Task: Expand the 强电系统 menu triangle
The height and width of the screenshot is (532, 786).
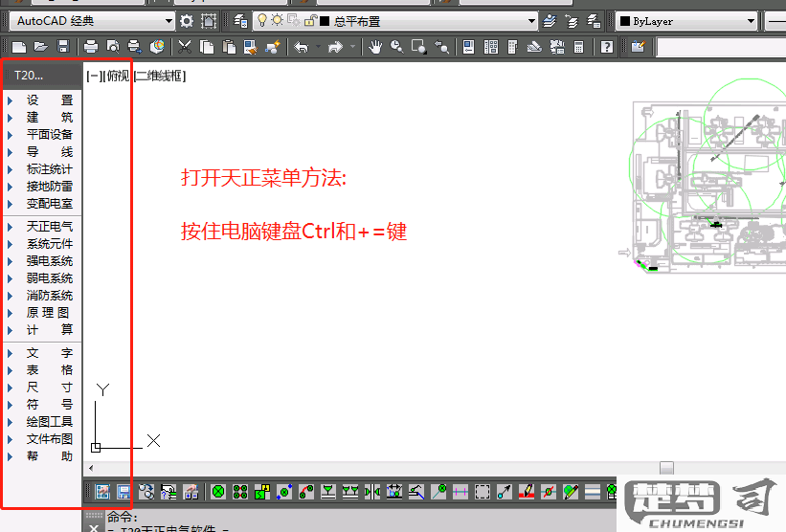Action: click(x=10, y=261)
